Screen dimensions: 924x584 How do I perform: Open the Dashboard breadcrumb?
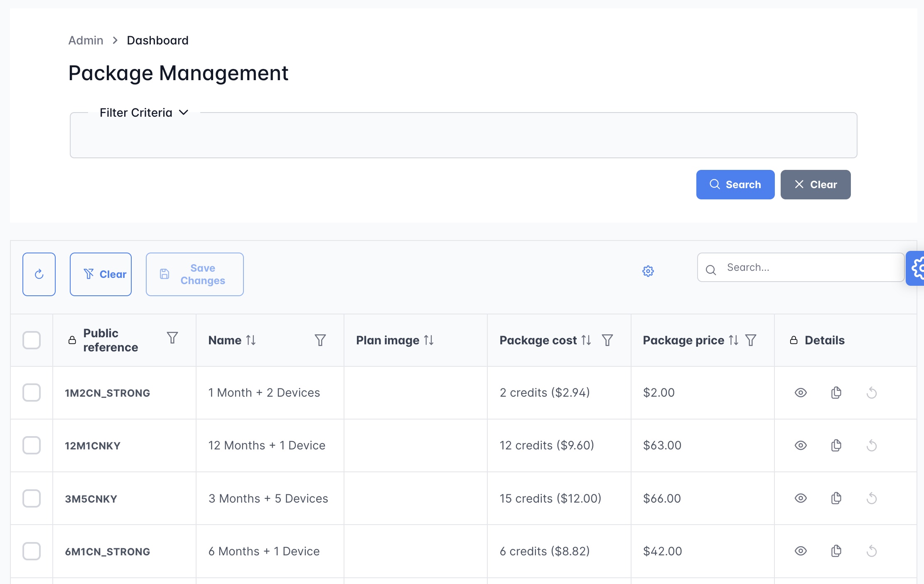(157, 40)
